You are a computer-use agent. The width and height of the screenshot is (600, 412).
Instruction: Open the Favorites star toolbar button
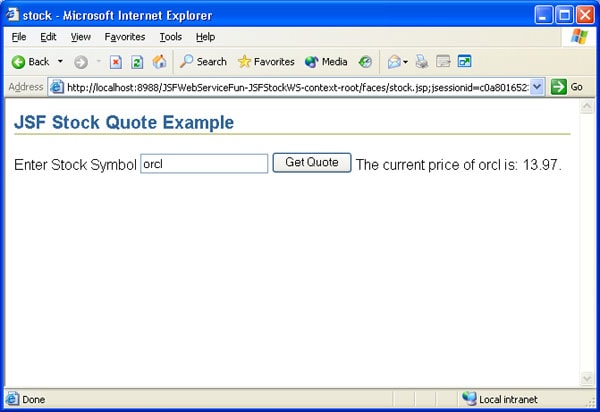pos(266,62)
